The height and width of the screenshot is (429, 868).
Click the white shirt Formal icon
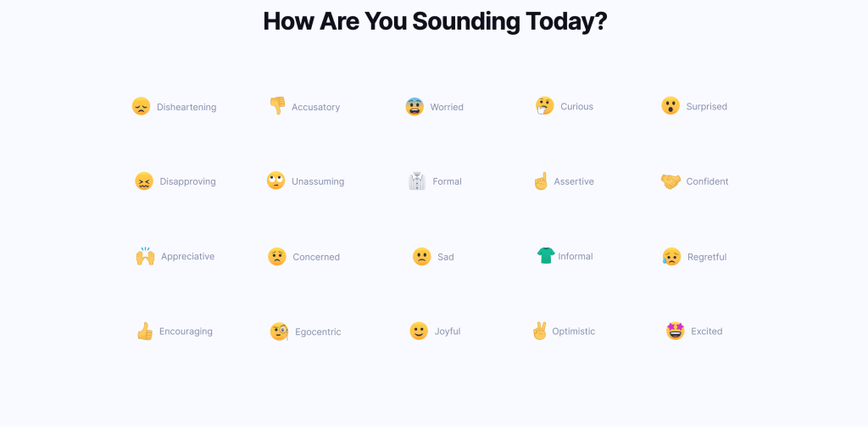(x=417, y=181)
